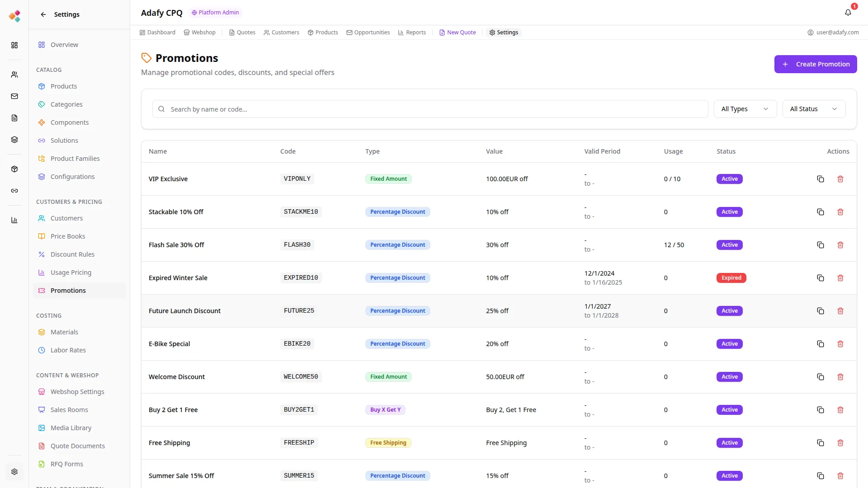Click the notification bell icon
868x488 pixels.
pyautogui.click(x=848, y=13)
